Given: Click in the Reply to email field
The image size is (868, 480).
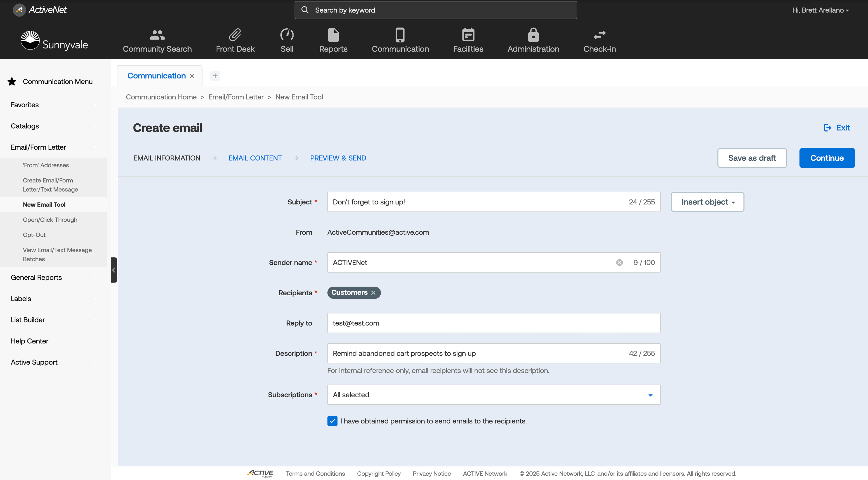Looking at the screenshot, I should click(x=493, y=323).
